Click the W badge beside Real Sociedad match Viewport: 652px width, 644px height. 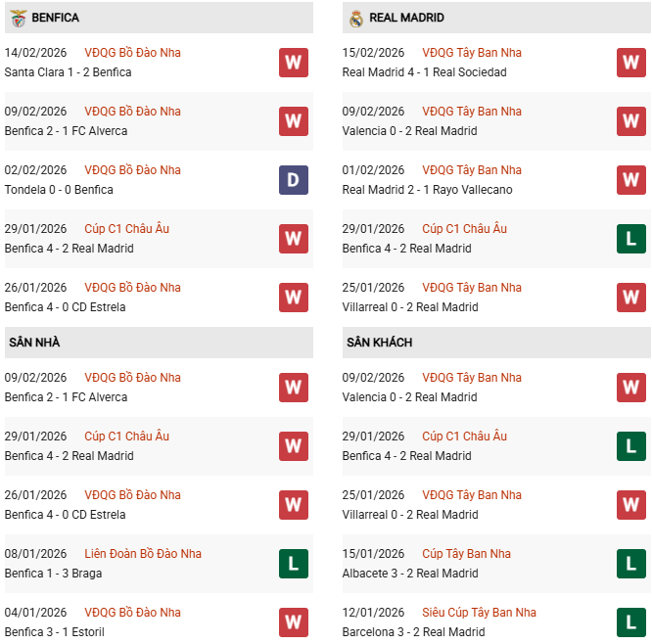tap(631, 63)
